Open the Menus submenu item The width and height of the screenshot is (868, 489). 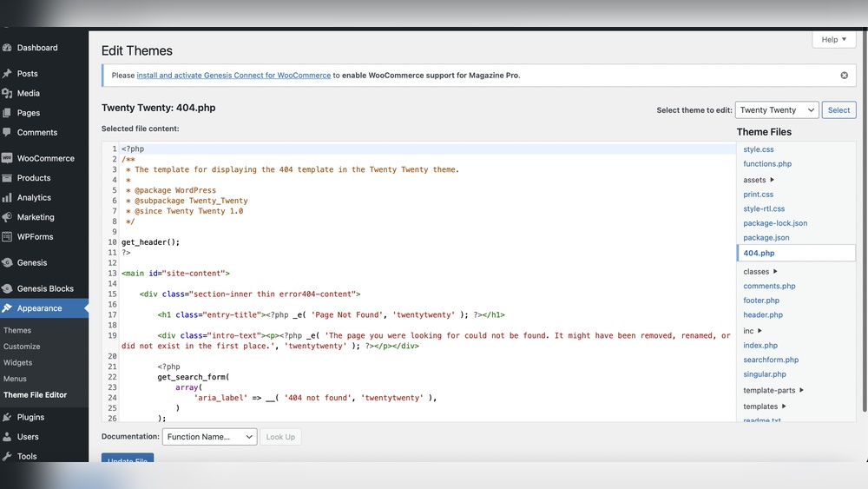(x=15, y=379)
